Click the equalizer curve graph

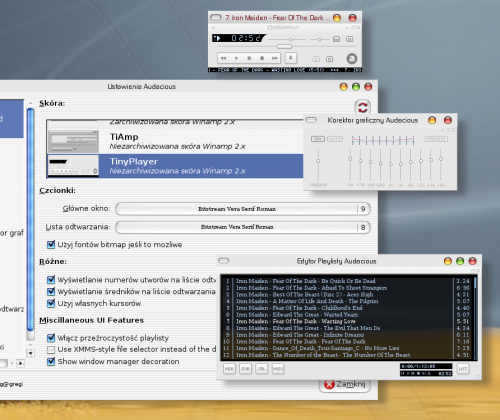click(x=383, y=140)
